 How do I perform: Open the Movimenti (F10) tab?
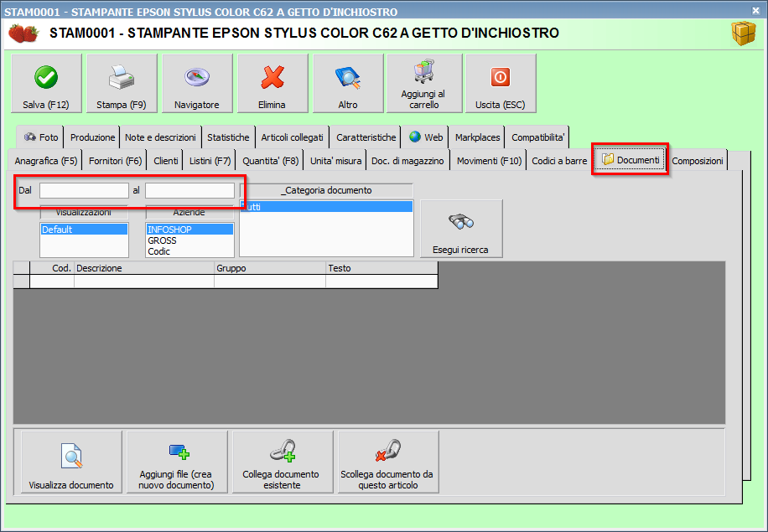click(489, 161)
